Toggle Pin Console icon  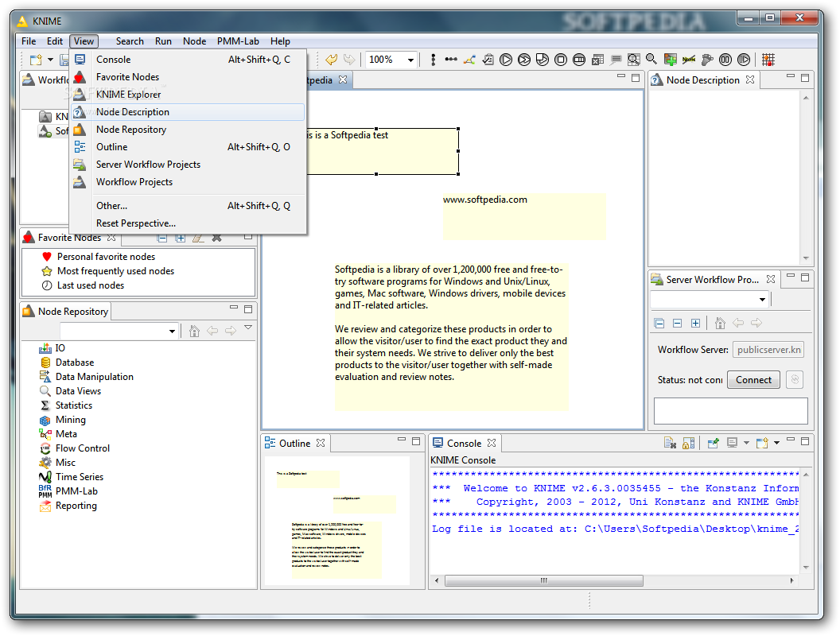pyautogui.click(x=713, y=443)
